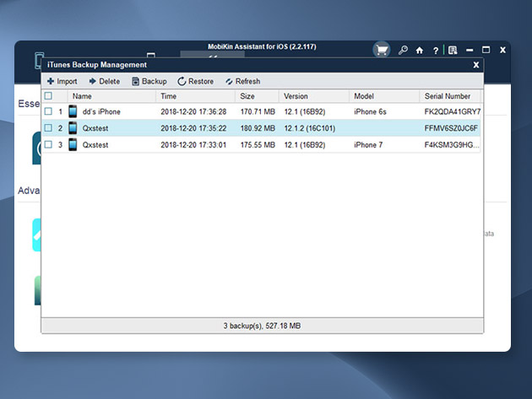The image size is (532, 399).
Task: Click the phone icon in row 3
Action: pyautogui.click(x=73, y=144)
